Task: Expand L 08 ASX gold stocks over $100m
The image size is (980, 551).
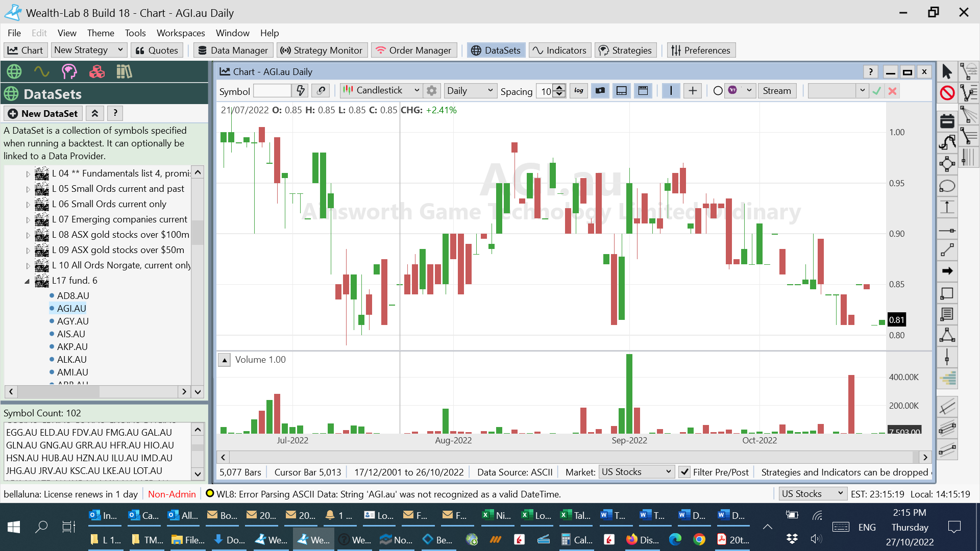Action: click(28, 235)
